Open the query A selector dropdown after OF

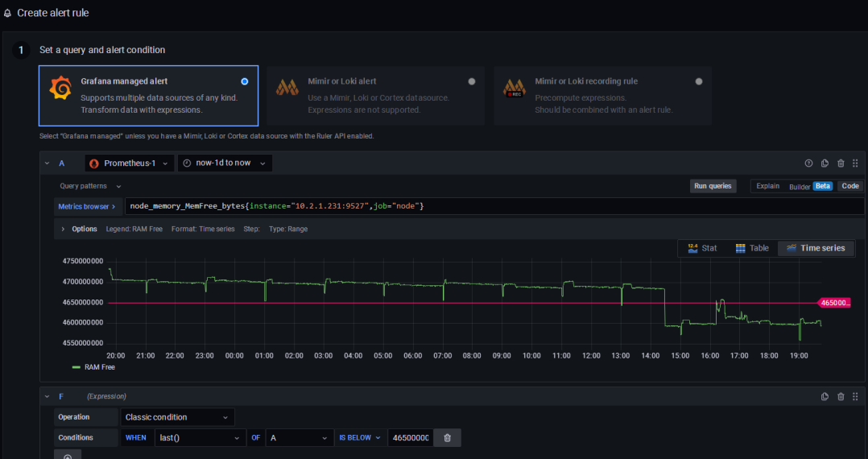pyautogui.click(x=300, y=438)
